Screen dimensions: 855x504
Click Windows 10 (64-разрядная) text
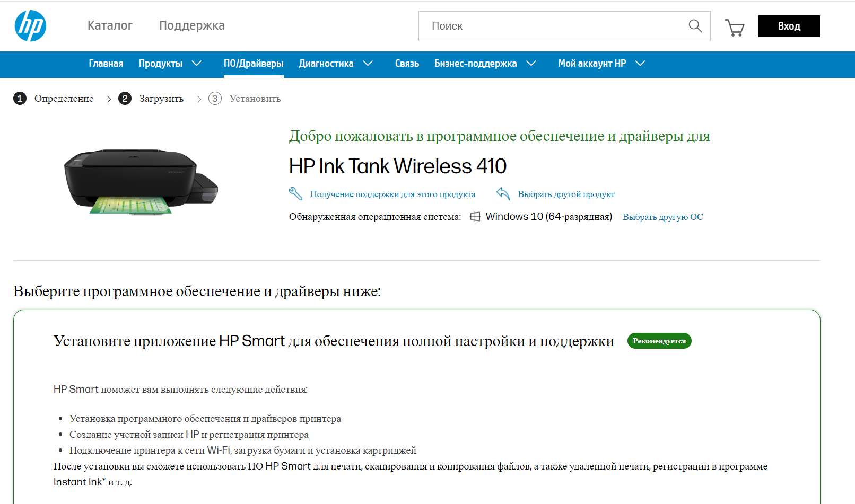549,217
